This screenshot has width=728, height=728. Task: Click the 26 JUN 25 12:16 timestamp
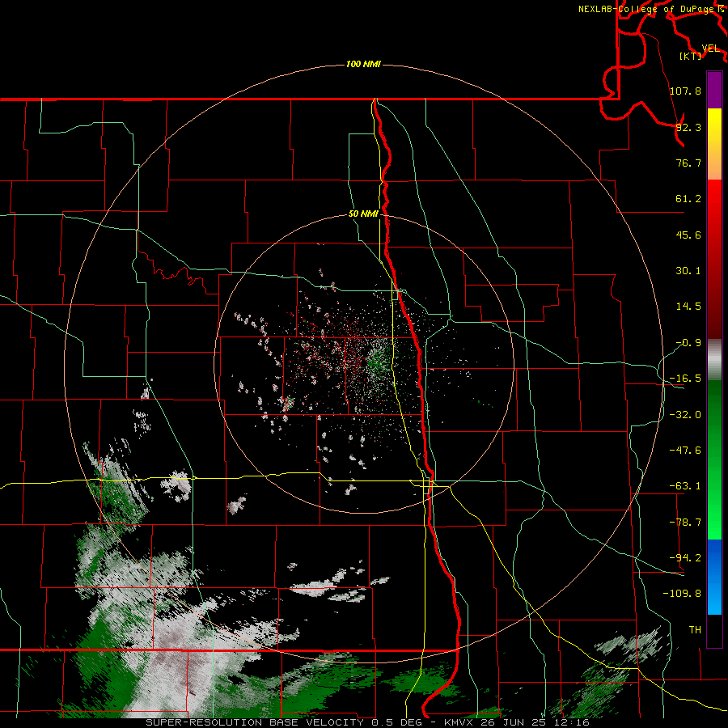tap(534, 722)
